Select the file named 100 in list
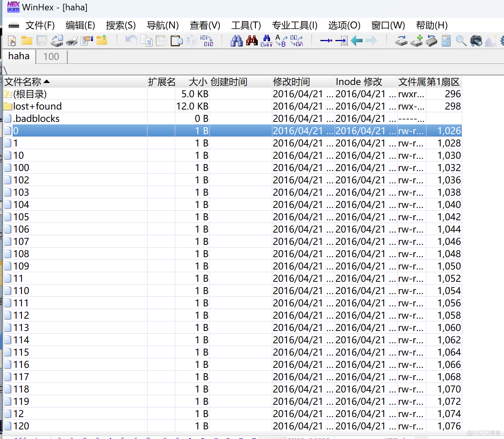 pyautogui.click(x=232, y=168)
